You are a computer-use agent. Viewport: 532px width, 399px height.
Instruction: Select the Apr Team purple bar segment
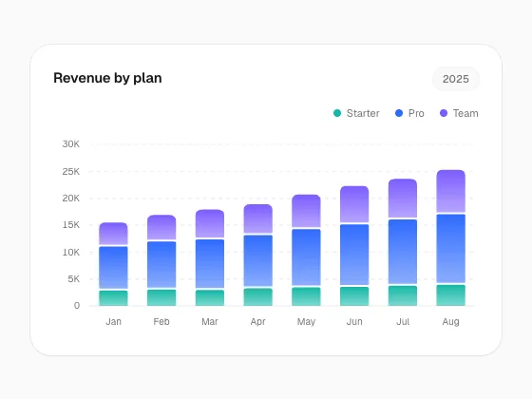(x=257, y=218)
